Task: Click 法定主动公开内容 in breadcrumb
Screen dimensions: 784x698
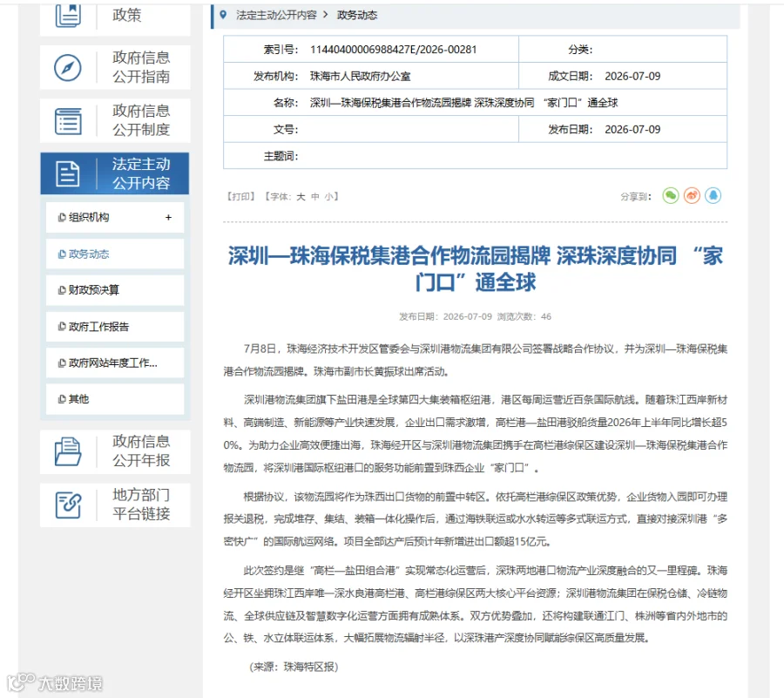Action: (x=276, y=15)
